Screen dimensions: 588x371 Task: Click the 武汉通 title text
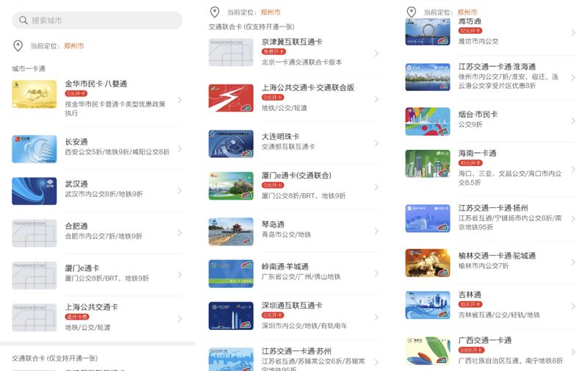click(x=76, y=184)
